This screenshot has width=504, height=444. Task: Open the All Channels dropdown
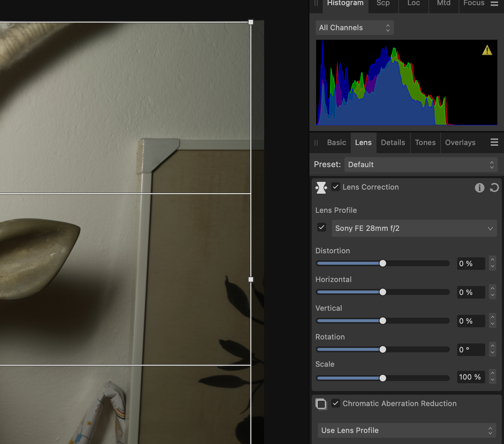point(354,28)
